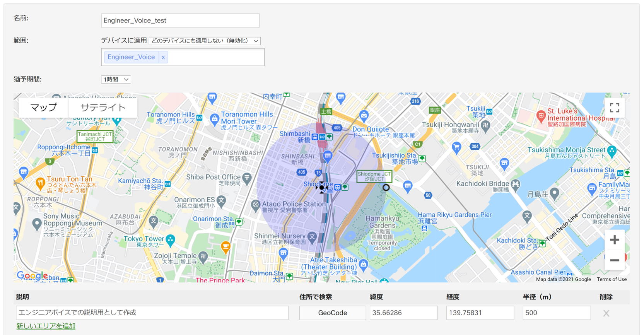Screen dimensions: 644x335
Task: Click the Engineer_Voice tag input box
Action: point(183,57)
